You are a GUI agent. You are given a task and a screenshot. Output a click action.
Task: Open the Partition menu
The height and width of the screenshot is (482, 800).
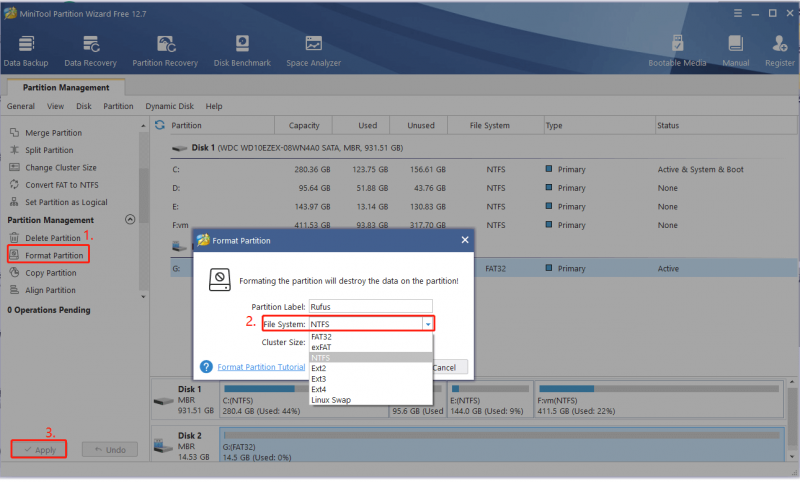click(118, 106)
